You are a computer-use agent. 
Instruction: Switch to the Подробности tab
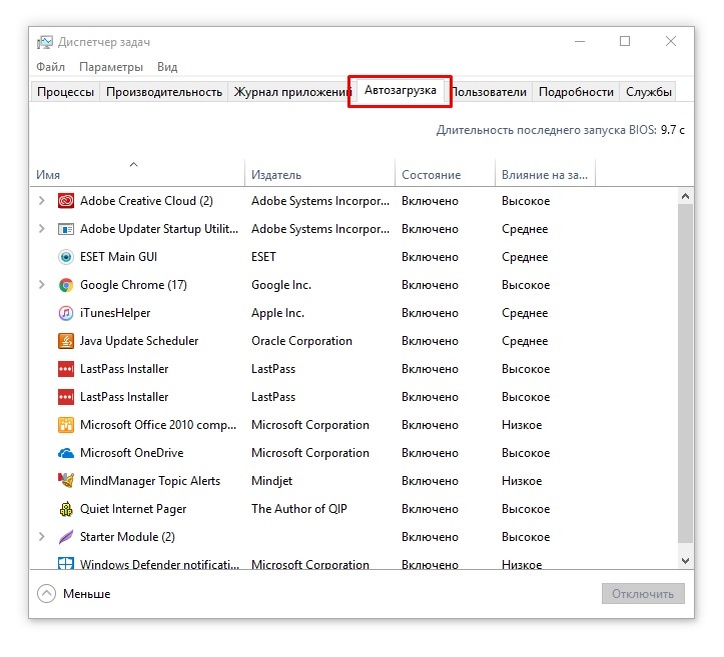[576, 92]
